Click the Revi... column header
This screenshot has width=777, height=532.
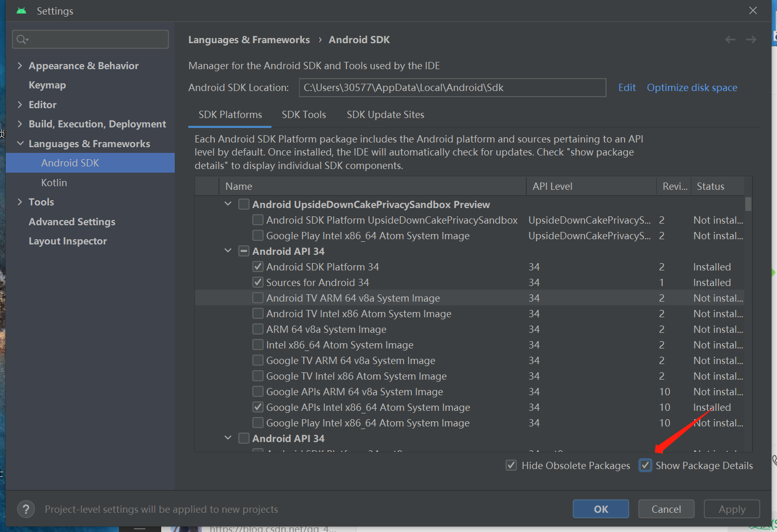[675, 186]
